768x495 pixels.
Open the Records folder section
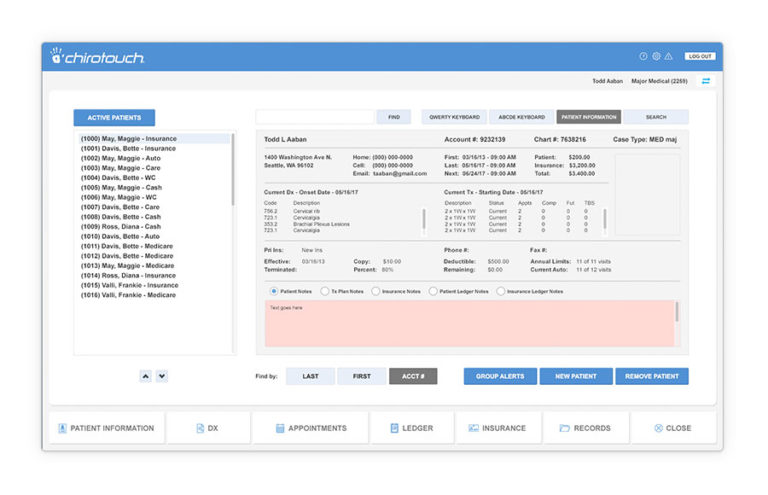(x=585, y=428)
